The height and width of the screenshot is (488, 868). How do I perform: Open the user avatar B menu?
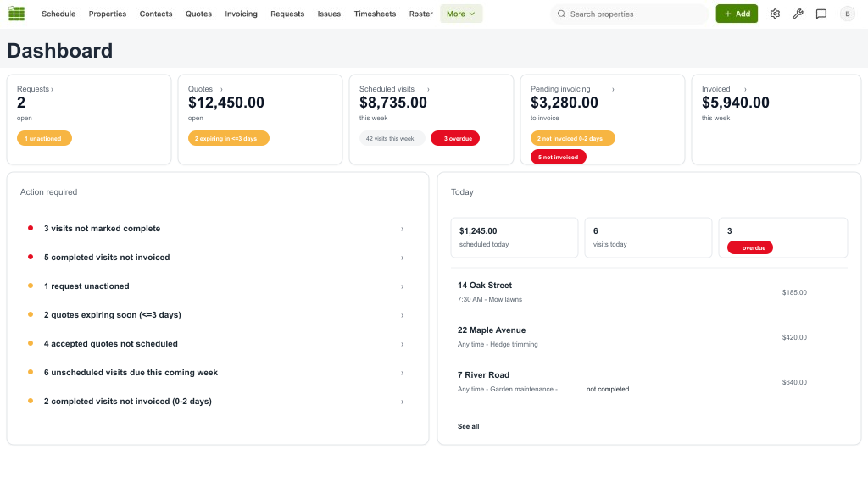(848, 14)
